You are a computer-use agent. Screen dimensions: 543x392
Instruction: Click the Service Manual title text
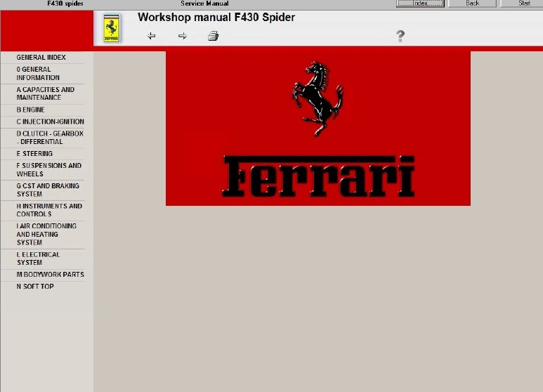204,4
